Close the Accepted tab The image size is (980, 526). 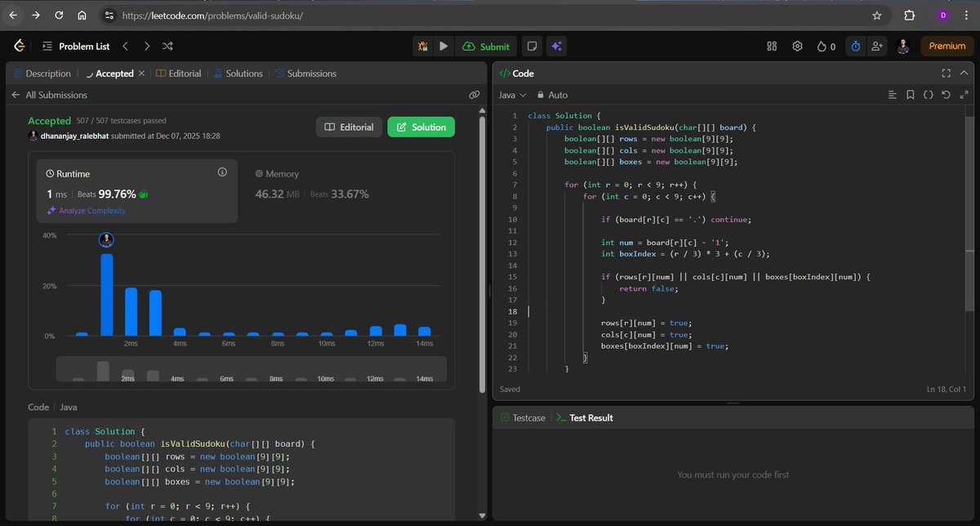tap(141, 74)
